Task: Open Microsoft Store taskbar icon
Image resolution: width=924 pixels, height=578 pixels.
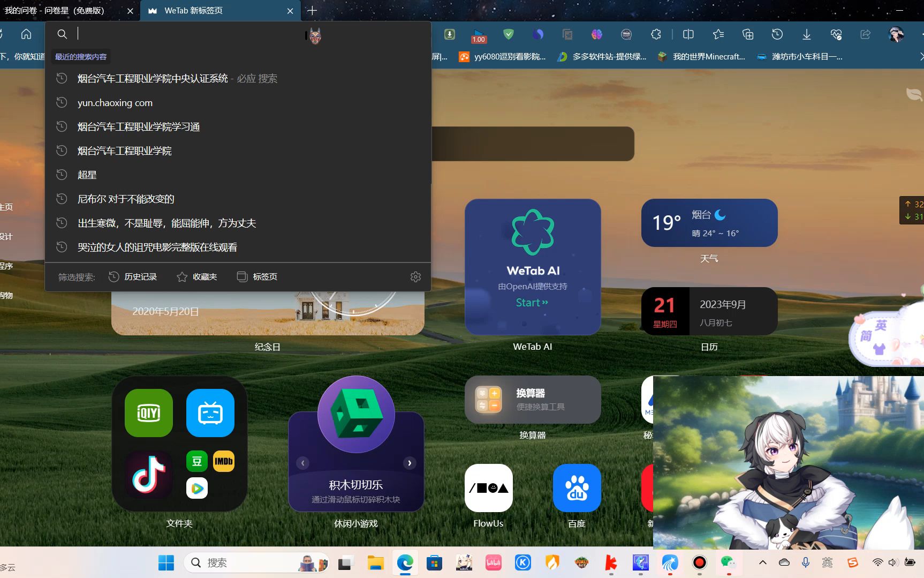Action: pos(434,562)
